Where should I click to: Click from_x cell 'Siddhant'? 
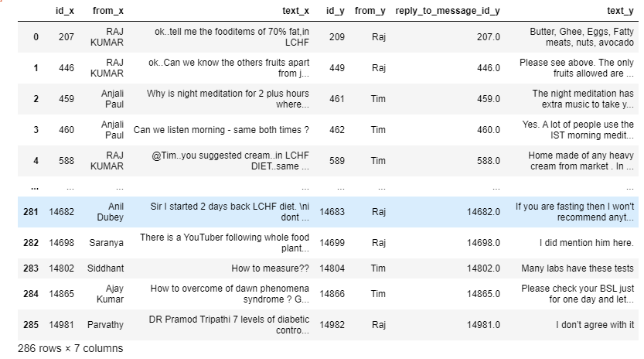pyautogui.click(x=105, y=268)
